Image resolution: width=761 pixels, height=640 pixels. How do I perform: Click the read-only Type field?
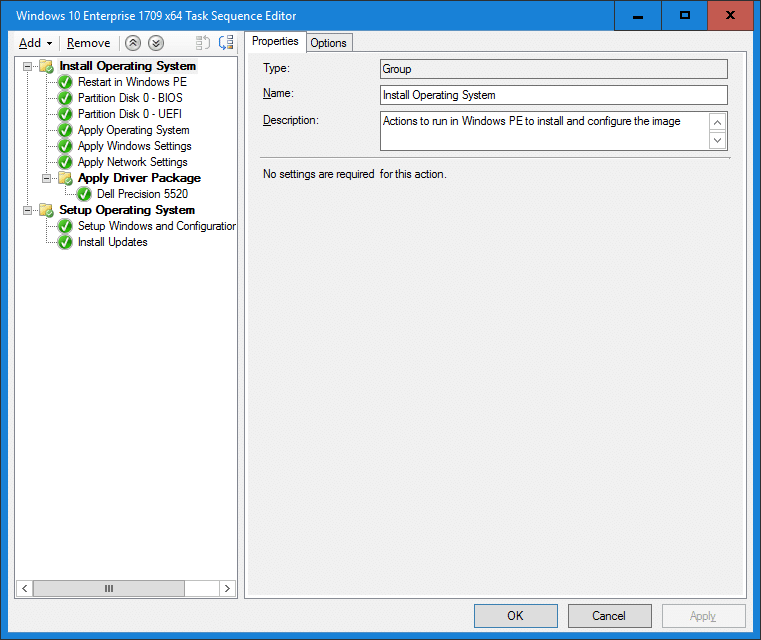(x=554, y=69)
